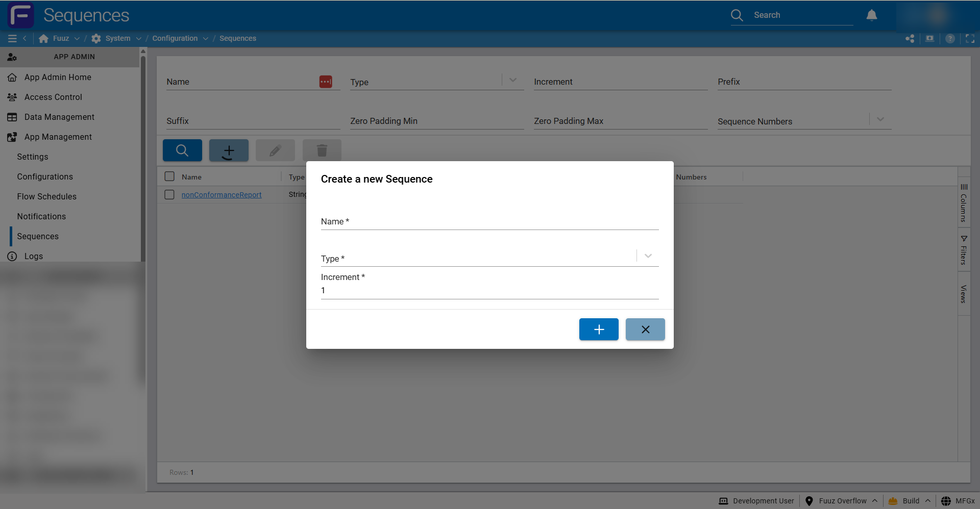Toggle the select-all checkbox in table header
Image resolution: width=980 pixels, height=509 pixels.
(x=169, y=176)
